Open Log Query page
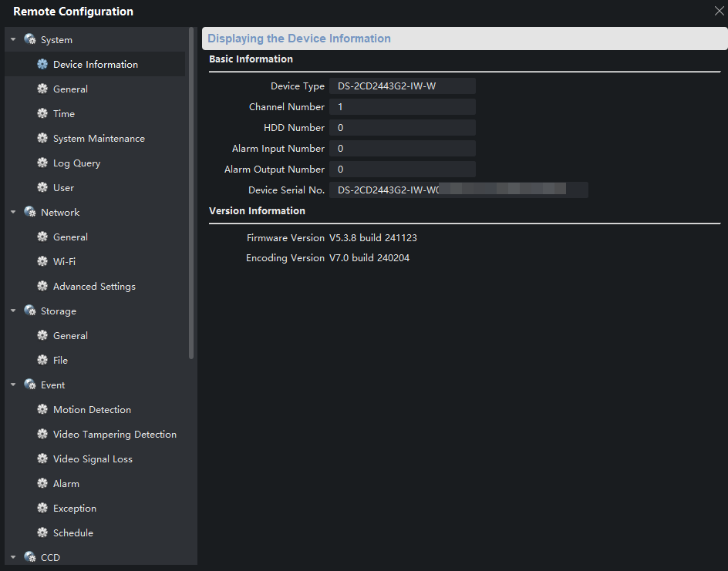The image size is (728, 571). 76,163
